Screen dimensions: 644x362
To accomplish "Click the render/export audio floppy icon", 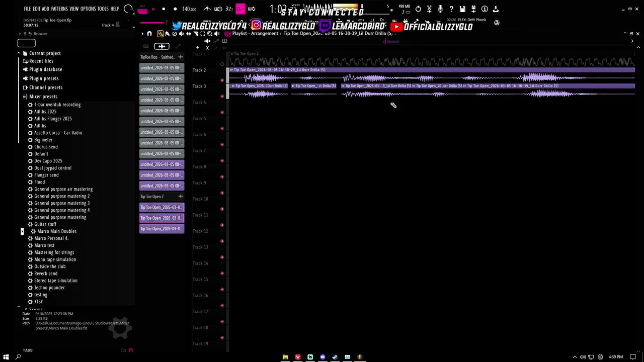I will (x=473, y=9).
